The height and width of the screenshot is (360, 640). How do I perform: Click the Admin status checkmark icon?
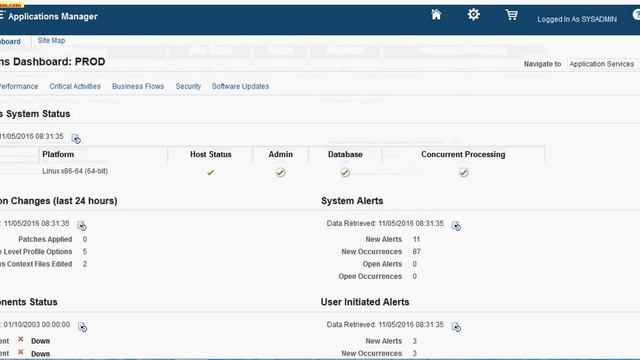tap(280, 173)
